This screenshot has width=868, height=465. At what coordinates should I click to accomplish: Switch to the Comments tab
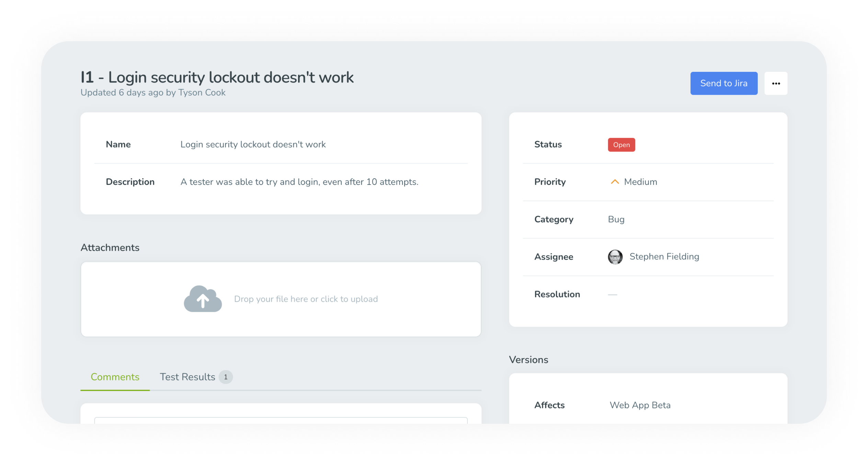115,377
